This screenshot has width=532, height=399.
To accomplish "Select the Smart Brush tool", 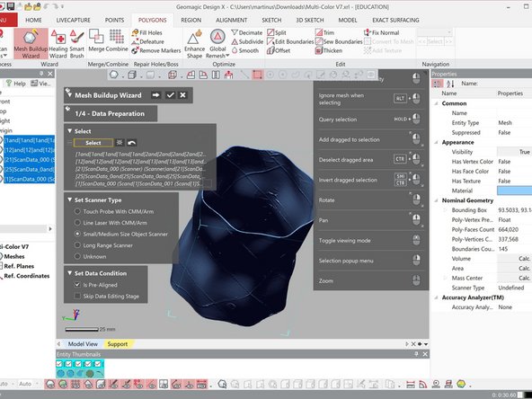I will point(77,44).
